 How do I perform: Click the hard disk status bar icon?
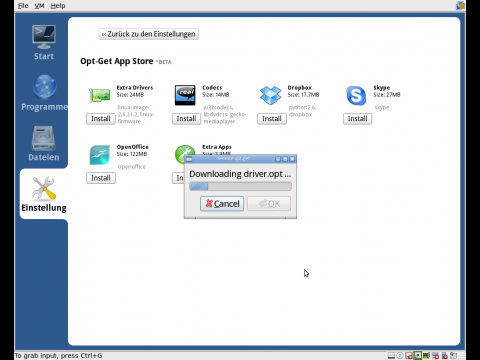(391, 356)
